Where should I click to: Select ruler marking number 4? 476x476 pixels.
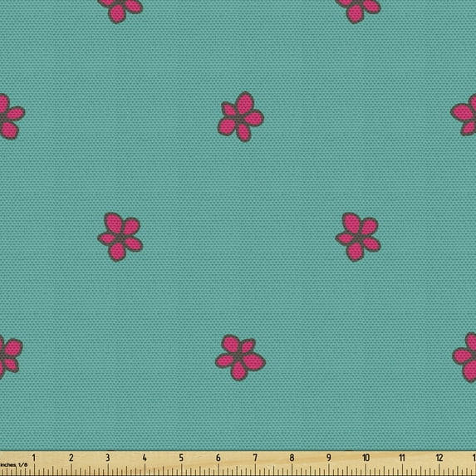(145, 458)
